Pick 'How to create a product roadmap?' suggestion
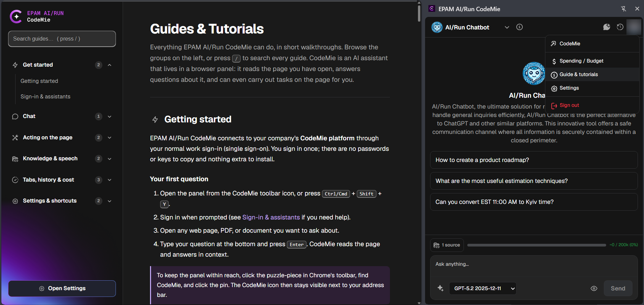Image resolution: width=644 pixels, height=305 pixels. [x=534, y=160]
